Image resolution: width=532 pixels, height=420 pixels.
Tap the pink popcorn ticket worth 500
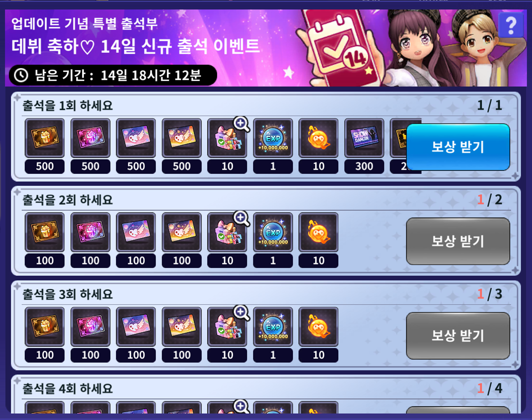[x=90, y=138]
